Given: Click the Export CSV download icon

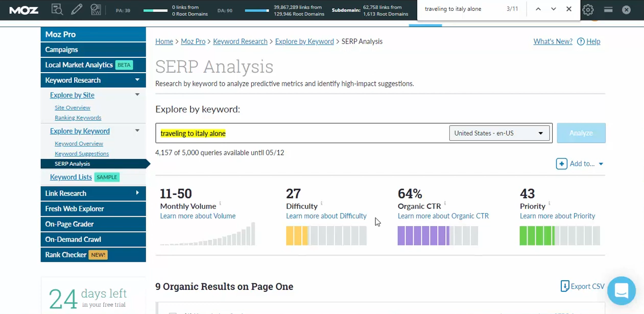Looking at the screenshot, I should [564, 286].
